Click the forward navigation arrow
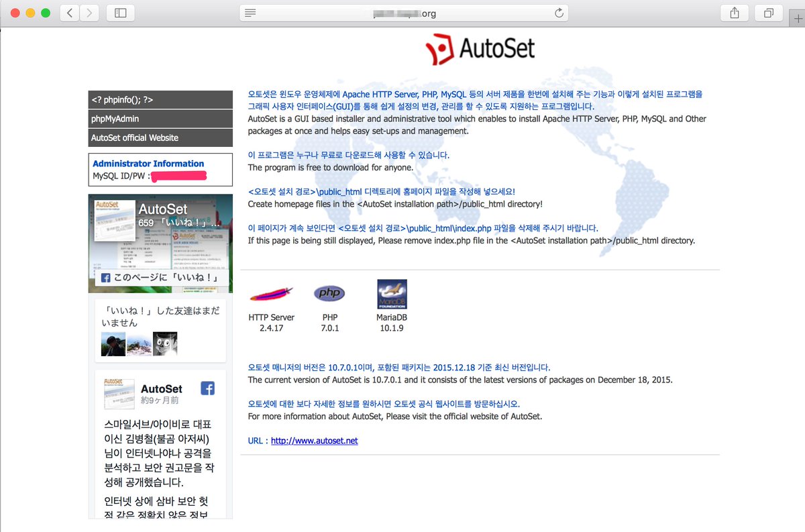The image size is (805, 532). coord(88,12)
